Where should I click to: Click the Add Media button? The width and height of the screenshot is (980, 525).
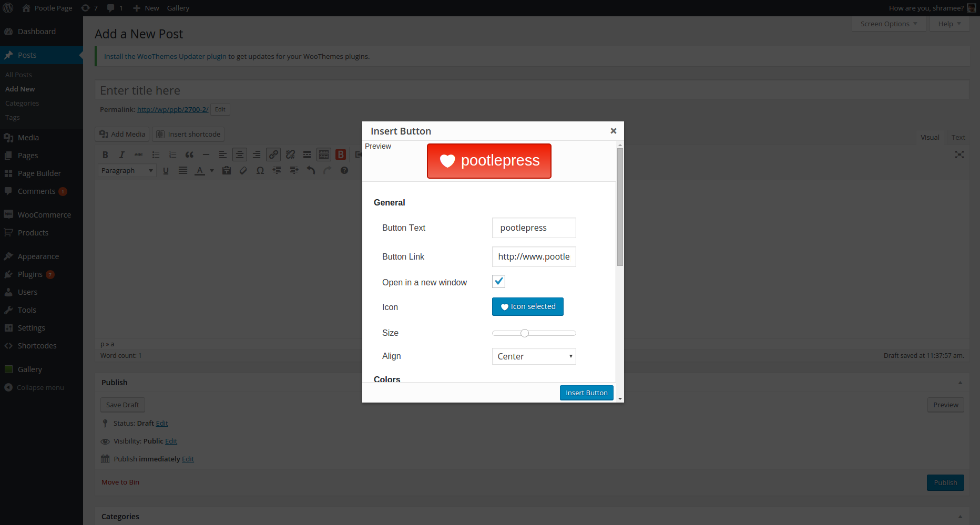pos(122,134)
